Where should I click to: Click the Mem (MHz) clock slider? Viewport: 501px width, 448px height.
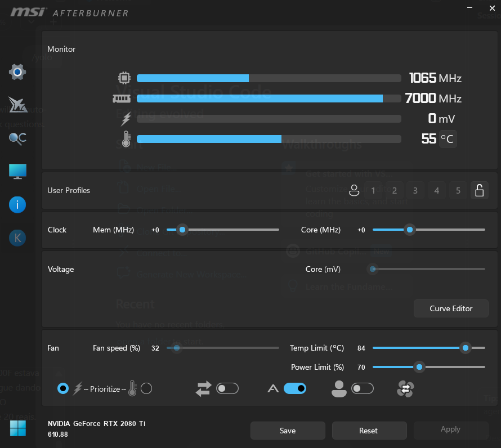coord(223,230)
